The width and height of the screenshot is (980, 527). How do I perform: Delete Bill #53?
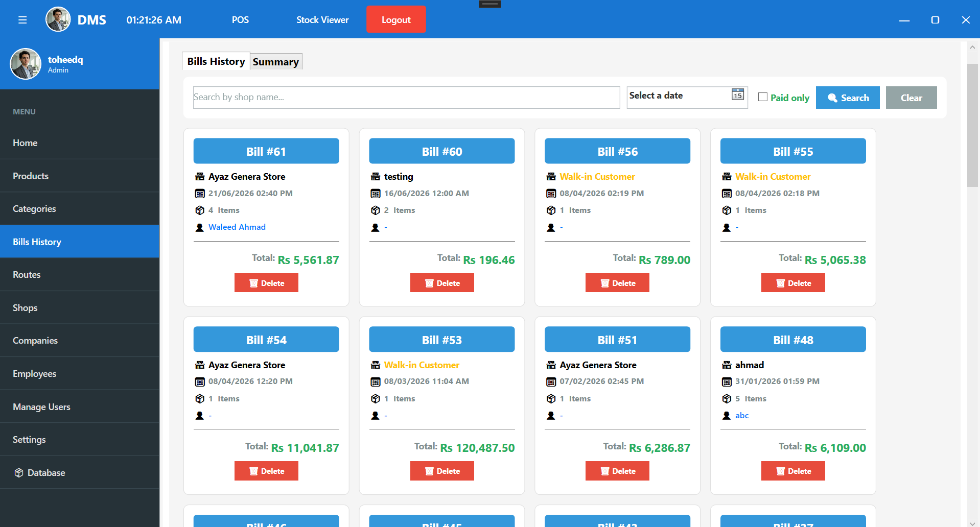tap(442, 471)
